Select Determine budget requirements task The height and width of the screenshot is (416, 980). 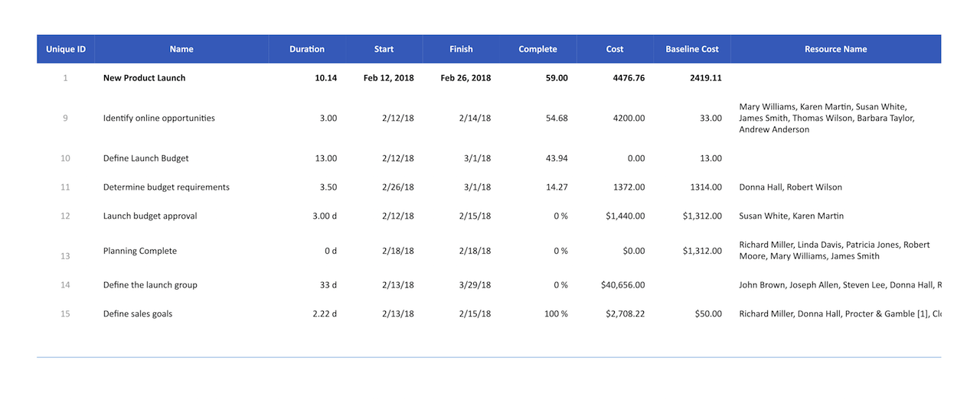coord(166,187)
